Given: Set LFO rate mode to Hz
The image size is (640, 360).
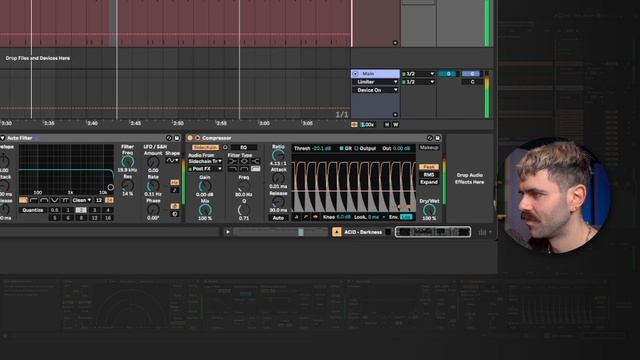Looking at the screenshot, I should coord(175,182).
